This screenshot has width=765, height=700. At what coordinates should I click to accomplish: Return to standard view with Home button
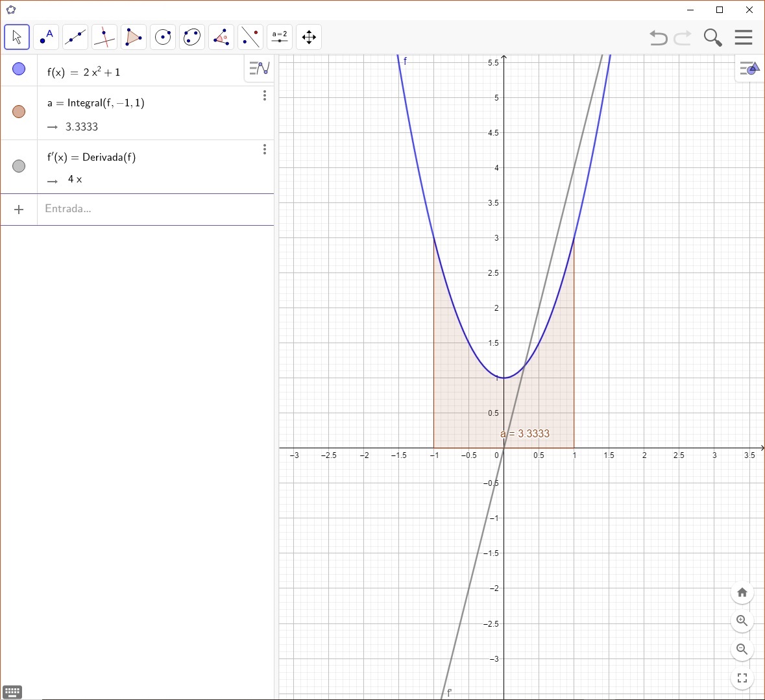pyautogui.click(x=742, y=592)
